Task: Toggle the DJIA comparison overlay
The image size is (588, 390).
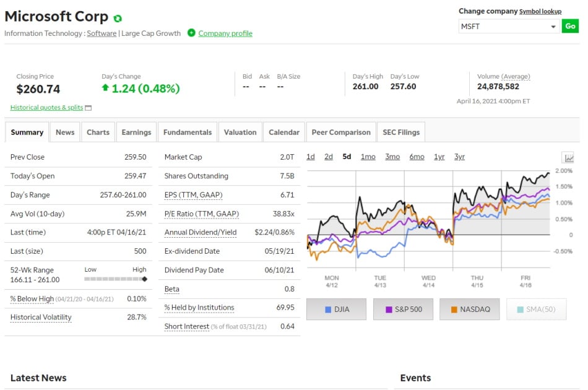Action: pos(336,310)
